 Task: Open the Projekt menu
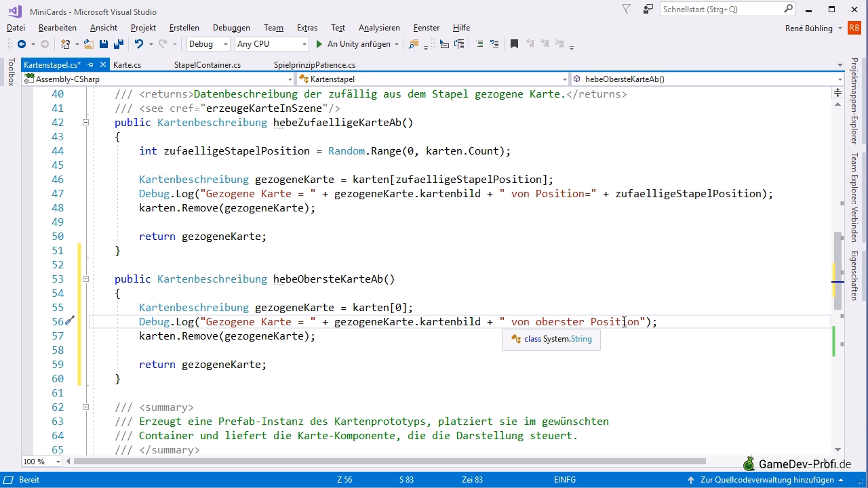click(x=143, y=28)
